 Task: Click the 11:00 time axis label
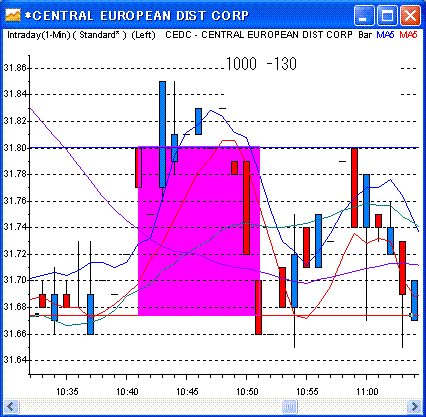[367, 391]
